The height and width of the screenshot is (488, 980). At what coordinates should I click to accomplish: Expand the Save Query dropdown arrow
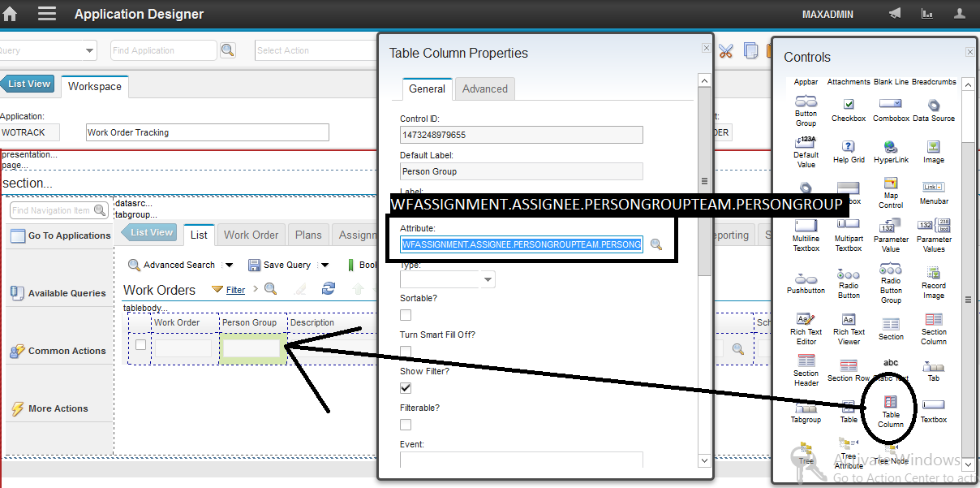point(325,264)
